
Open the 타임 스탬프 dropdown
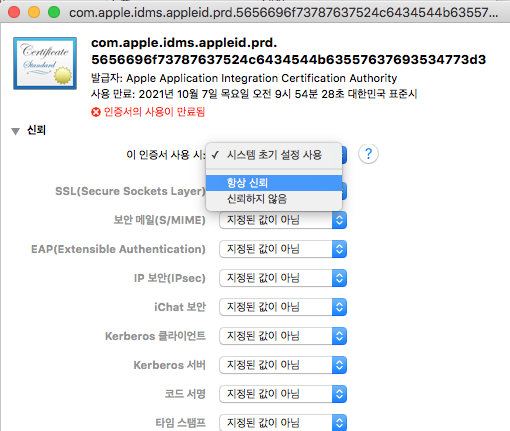[x=283, y=423]
